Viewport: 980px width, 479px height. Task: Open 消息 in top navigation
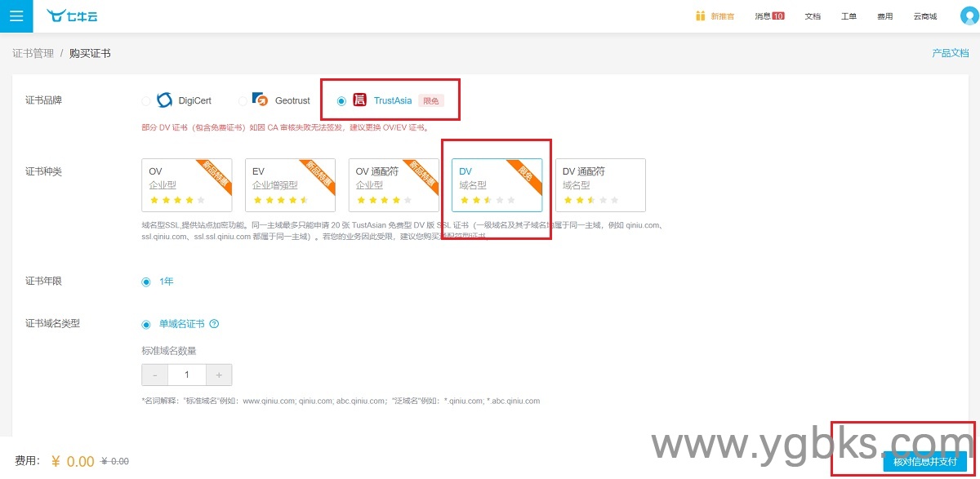(762, 16)
